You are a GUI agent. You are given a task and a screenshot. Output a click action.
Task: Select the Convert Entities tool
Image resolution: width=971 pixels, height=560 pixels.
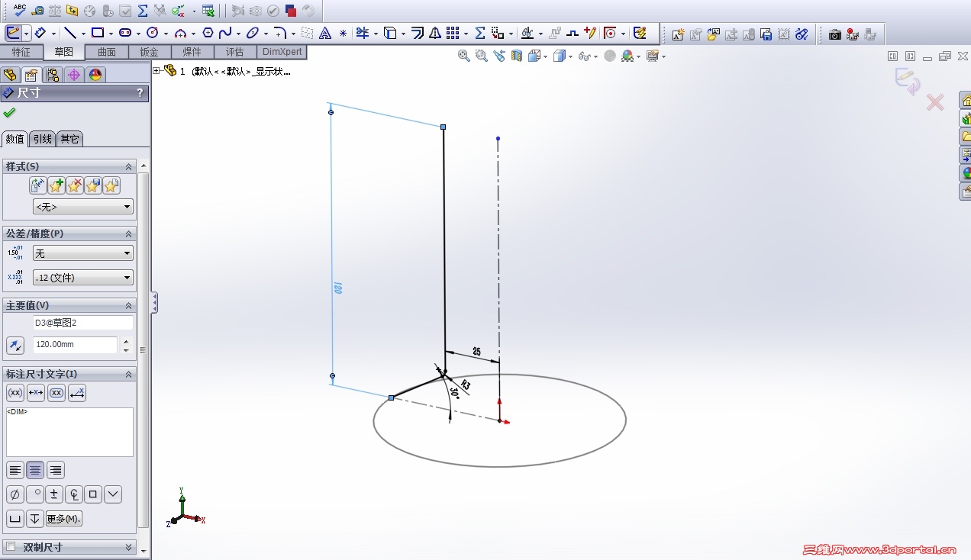tap(390, 33)
